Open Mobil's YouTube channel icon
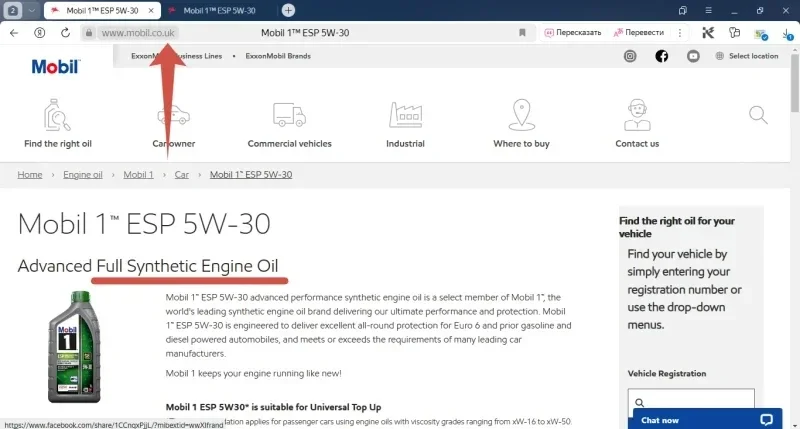The width and height of the screenshot is (800, 429). pyautogui.click(x=694, y=56)
